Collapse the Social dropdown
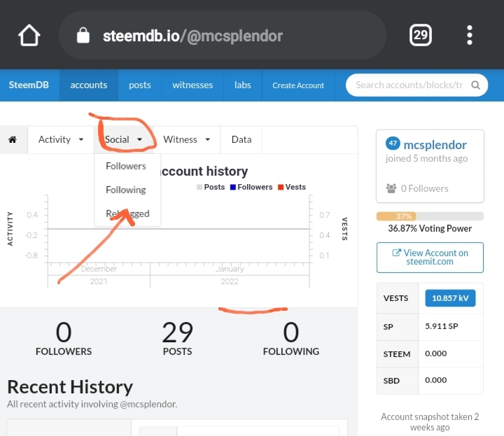504x436 pixels. coord(123,139)
